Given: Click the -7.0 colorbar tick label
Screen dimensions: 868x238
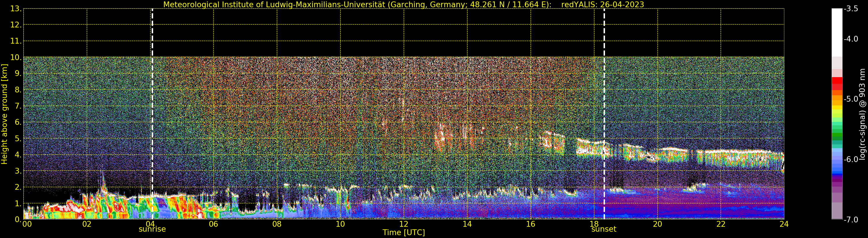Looking at the screenshot, I should coord(851,220).
